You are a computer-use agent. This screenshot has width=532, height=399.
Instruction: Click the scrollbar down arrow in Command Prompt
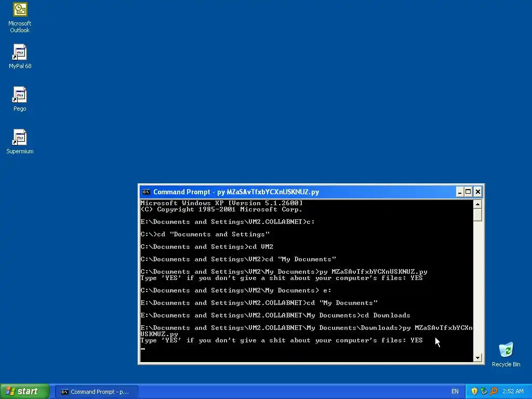pos(478,357)
